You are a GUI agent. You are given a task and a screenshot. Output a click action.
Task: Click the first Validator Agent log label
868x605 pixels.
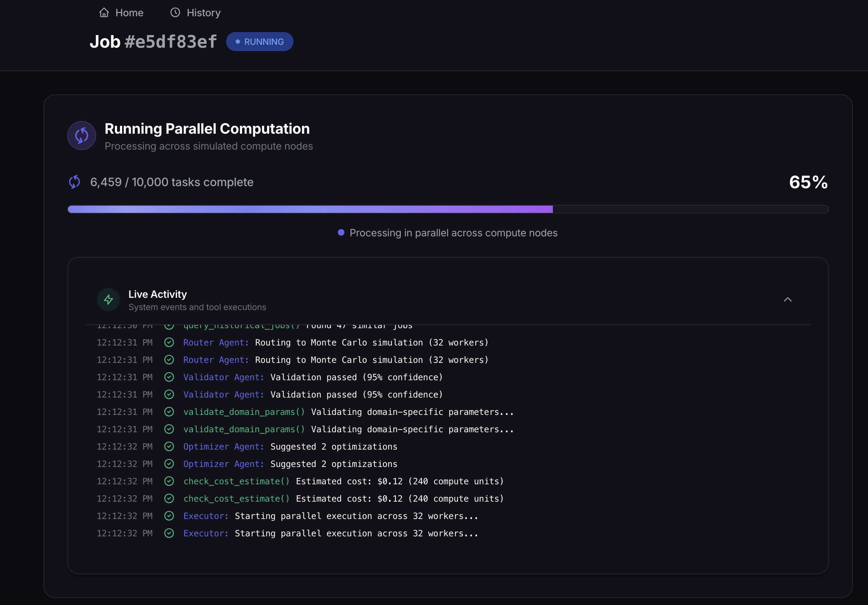223,377
